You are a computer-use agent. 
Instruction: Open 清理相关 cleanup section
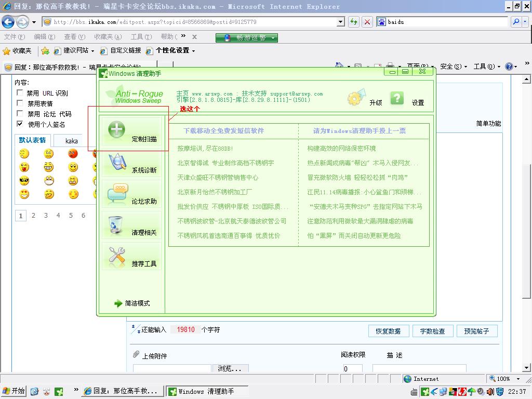[x=131, y=225]
